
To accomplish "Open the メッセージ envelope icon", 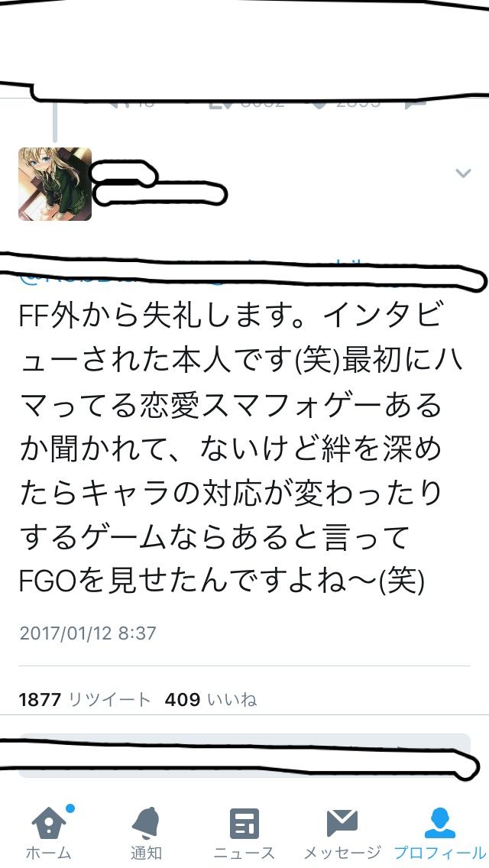I will point(342,823).
